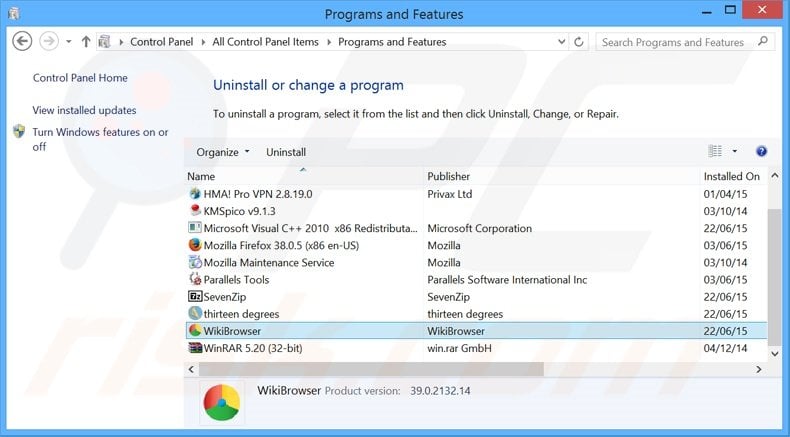Screen dimensions: 790x437
Task: Refresh the Programs and Features list
Action: (579, 42)
